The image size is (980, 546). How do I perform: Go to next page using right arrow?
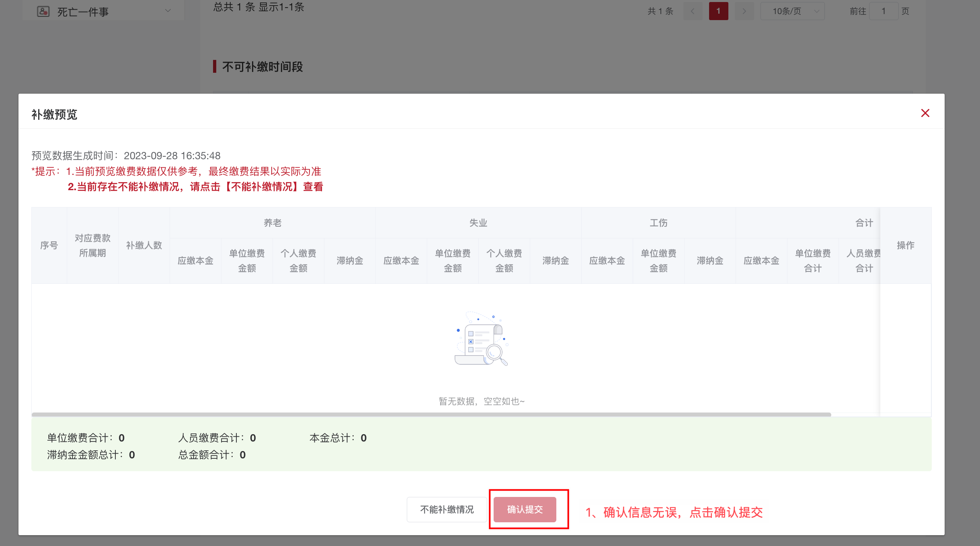744,11
